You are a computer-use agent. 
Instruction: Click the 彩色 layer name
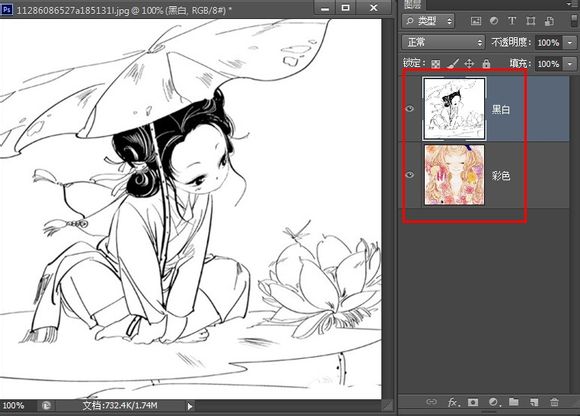click(501, 176)
